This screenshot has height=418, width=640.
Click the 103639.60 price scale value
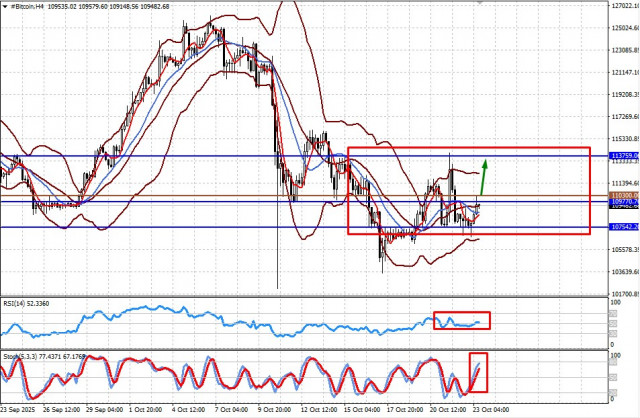(x=625, y=271)
